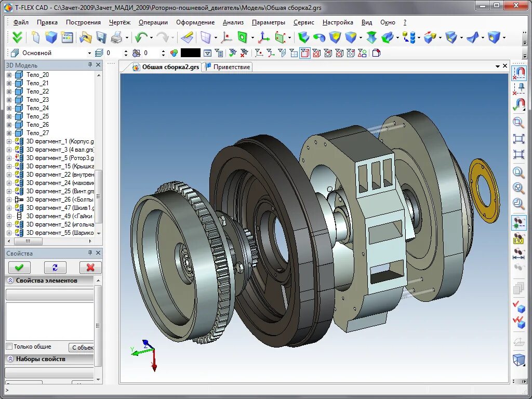The image size is (532, 399).
Task: Create a new document with the blank page icon
Action: click(36, 37)
